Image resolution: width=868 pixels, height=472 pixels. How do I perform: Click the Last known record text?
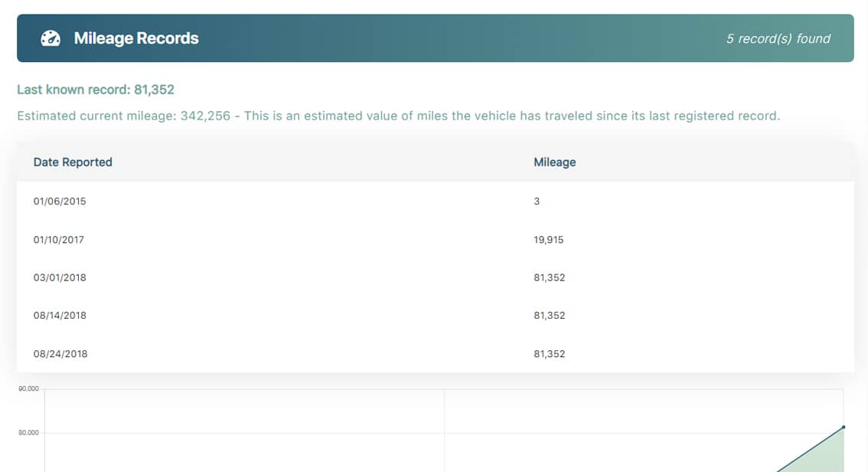[x=96, y=90]
